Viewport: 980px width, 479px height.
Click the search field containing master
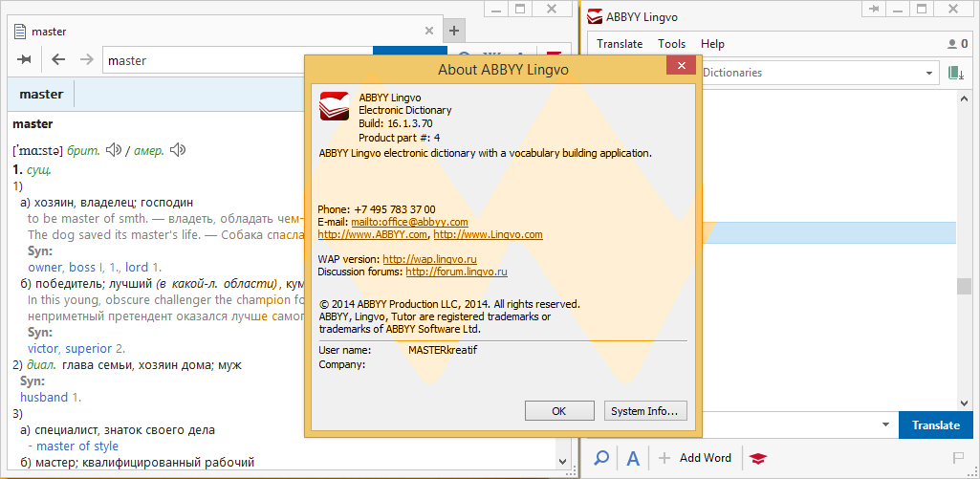tap(237, 60)
